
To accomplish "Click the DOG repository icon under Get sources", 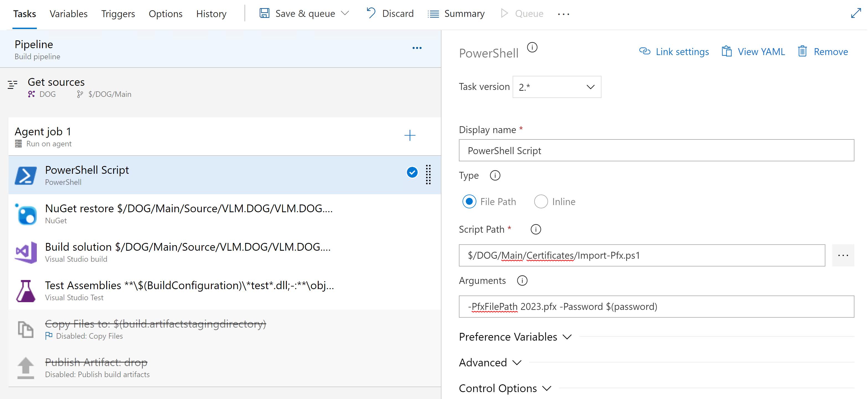I will (x=31, y=94).
